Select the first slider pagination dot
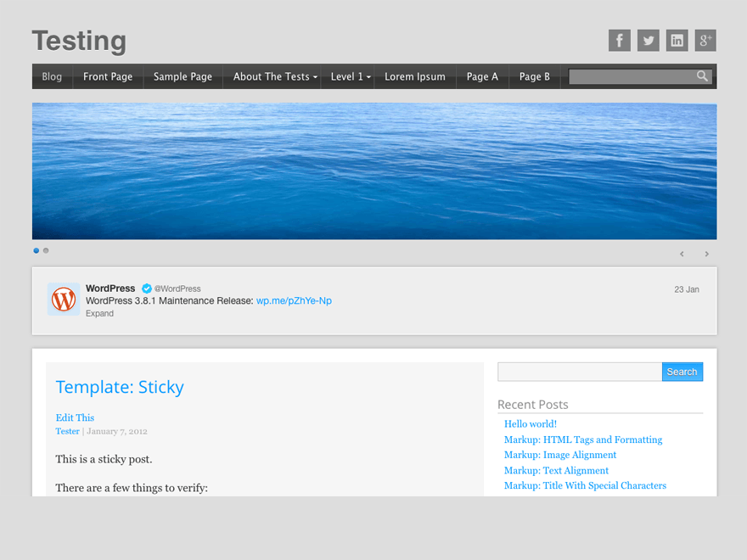Viewport: 747px width, 560px height. tap(37, 250)
